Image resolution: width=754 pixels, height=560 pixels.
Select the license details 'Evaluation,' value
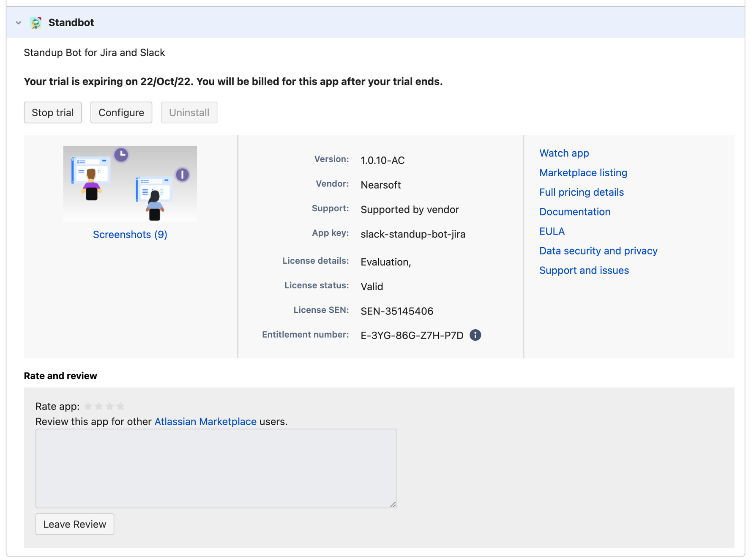[x=386, y=262]
